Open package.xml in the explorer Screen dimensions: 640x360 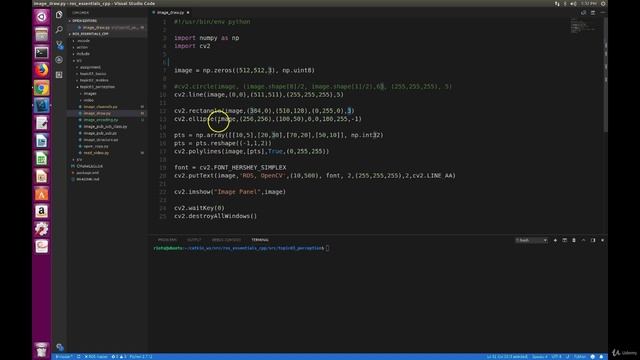click(87, 173)
